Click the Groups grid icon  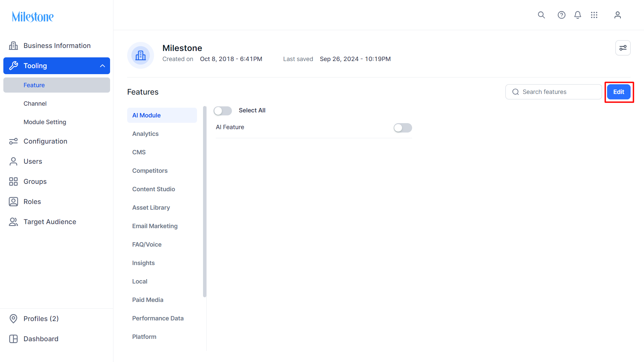pos(13,182)
